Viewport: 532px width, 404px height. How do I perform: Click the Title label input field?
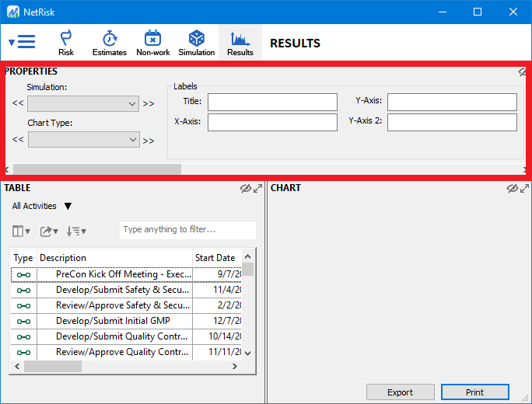point(271,102)
